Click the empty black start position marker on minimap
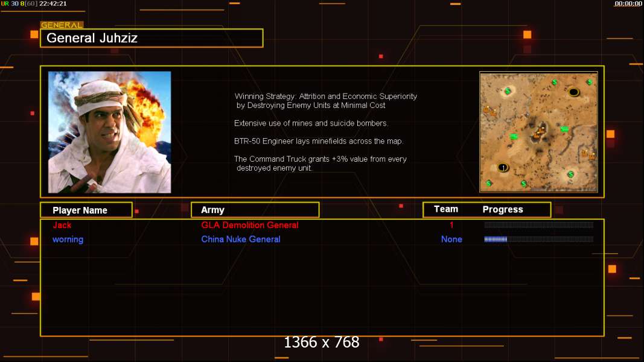This screenshot has width=644, height=362. pyautogui.click(x=574, y=92)
